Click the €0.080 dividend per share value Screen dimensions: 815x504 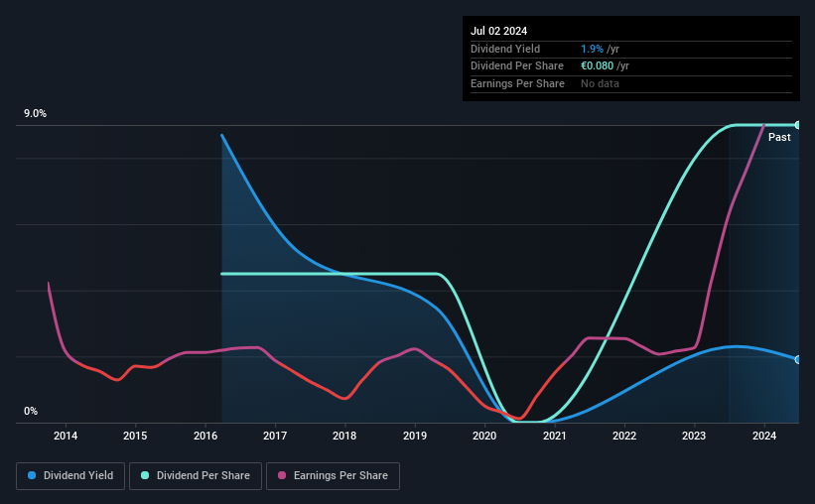pos(598,66)
